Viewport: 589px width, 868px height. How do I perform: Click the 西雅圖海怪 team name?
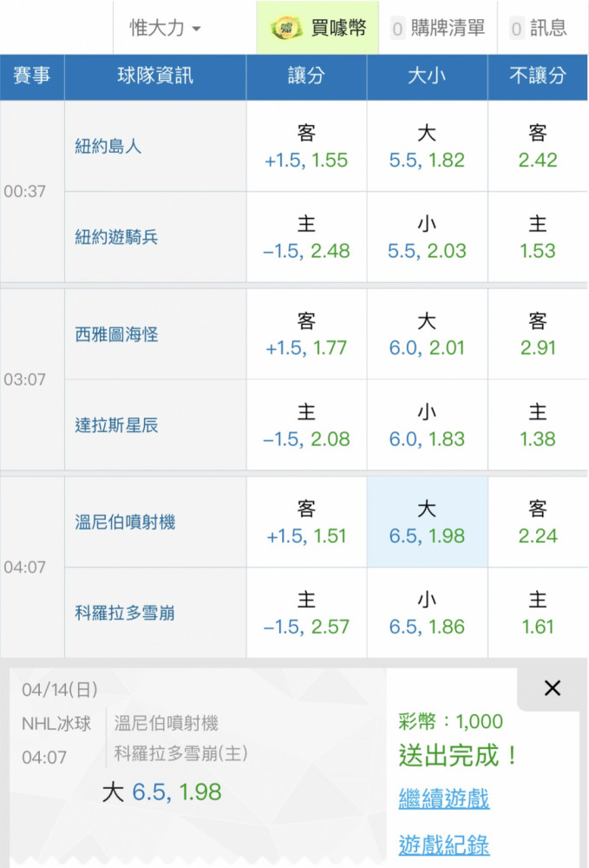(x=116, y=334)
